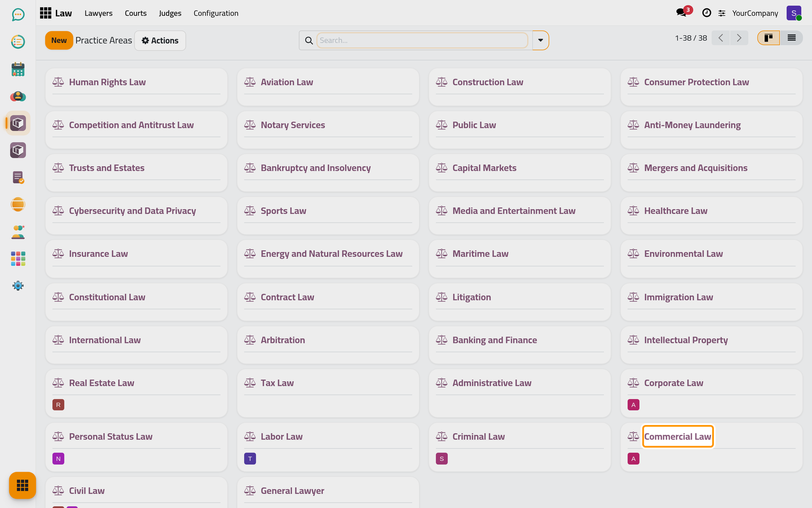Focus the Search input field
Image resolution: width=812 pixels, height=508 pixels.
[x=422, y=40]
